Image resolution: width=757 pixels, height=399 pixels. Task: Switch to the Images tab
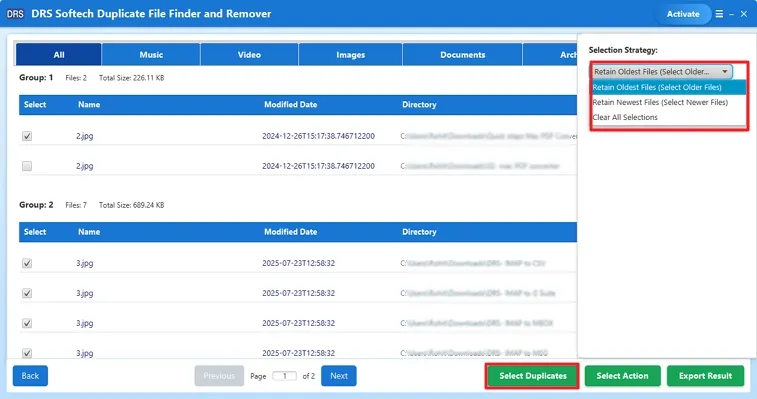[x=350, y=55]
